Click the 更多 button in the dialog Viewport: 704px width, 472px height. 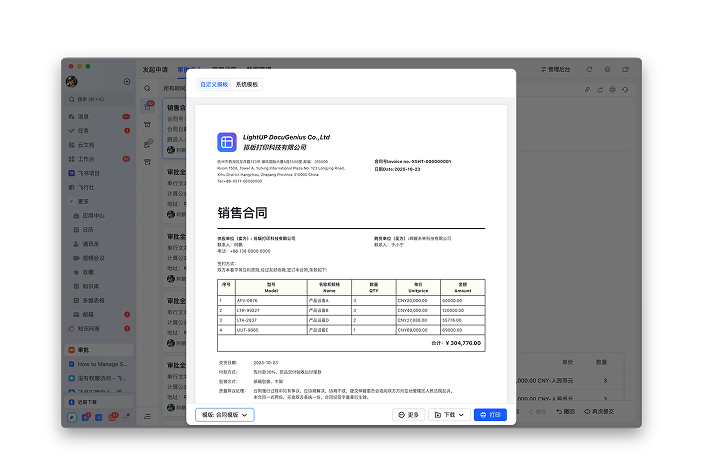(x=408, y=415)
